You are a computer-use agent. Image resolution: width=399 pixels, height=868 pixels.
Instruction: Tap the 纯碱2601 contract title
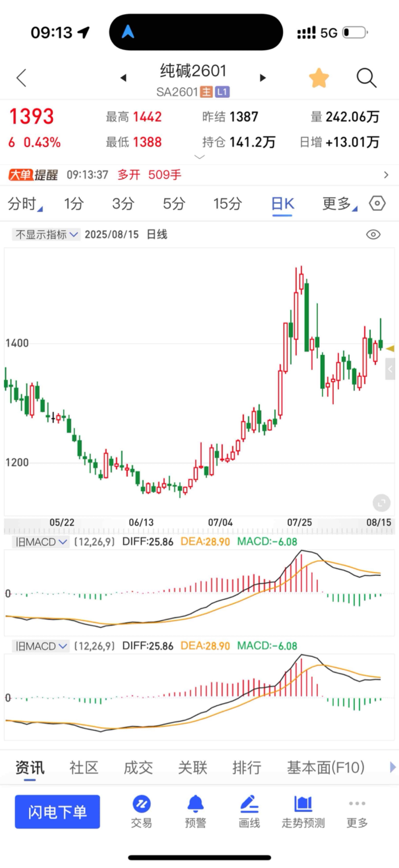(193, 71)
